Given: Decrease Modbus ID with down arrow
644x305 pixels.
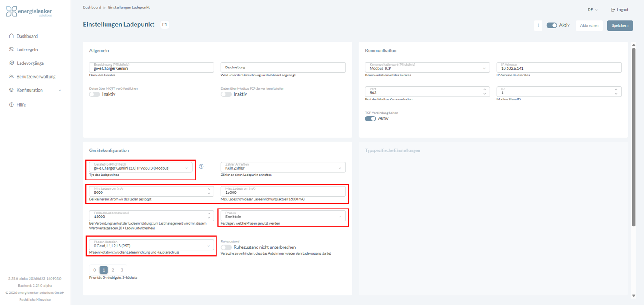Looking at the screenshot, I should tap(616, 94).
